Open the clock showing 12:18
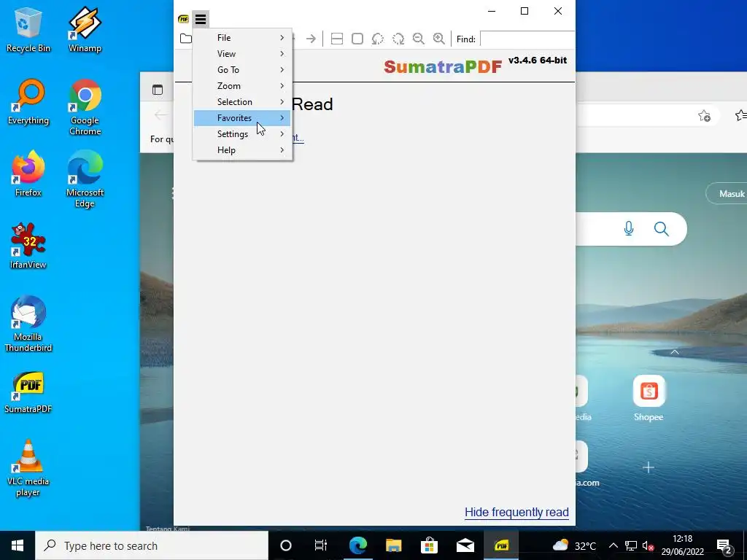Viewport: 747px width, 560px height. (682, 545)
